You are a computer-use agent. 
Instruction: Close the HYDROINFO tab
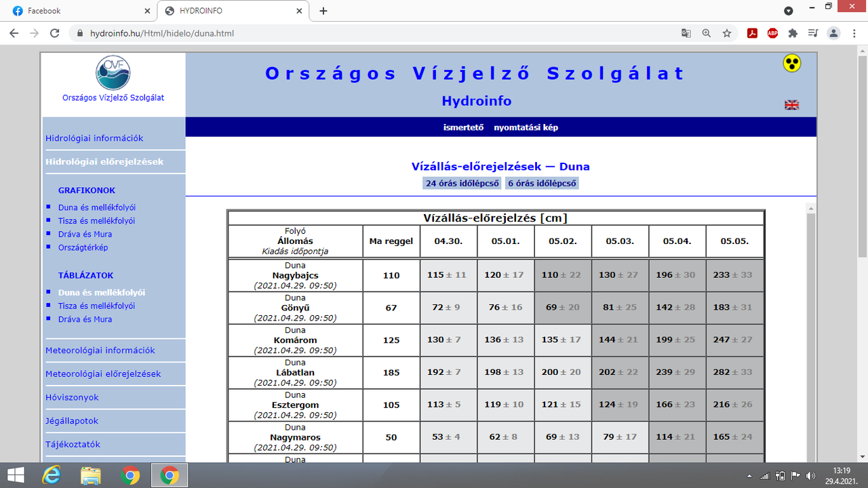(x=300, y=11)
